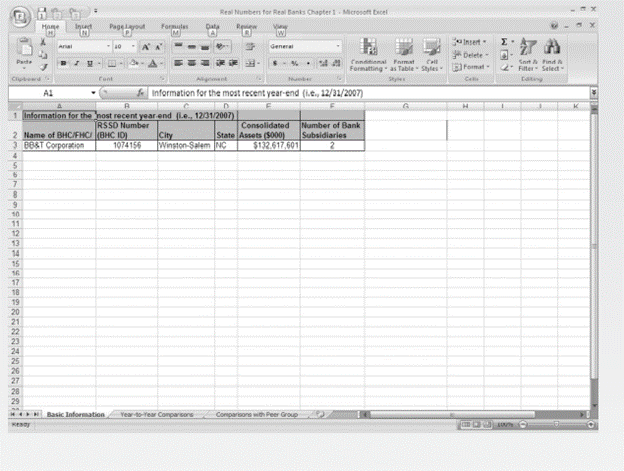624x471 pixels.
Task: Open the Review ribbon tab
Action: 247,27
